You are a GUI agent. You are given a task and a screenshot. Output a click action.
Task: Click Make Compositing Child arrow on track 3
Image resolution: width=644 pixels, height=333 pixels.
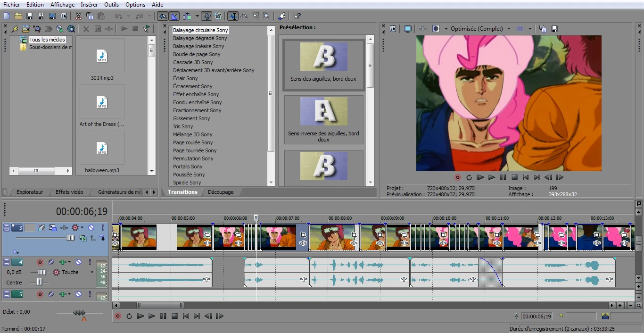(x=102, y=238)
